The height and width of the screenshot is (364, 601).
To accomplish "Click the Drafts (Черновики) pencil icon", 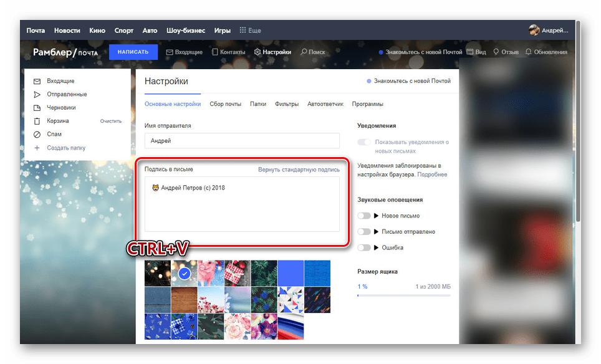I will tap(37, 107).
